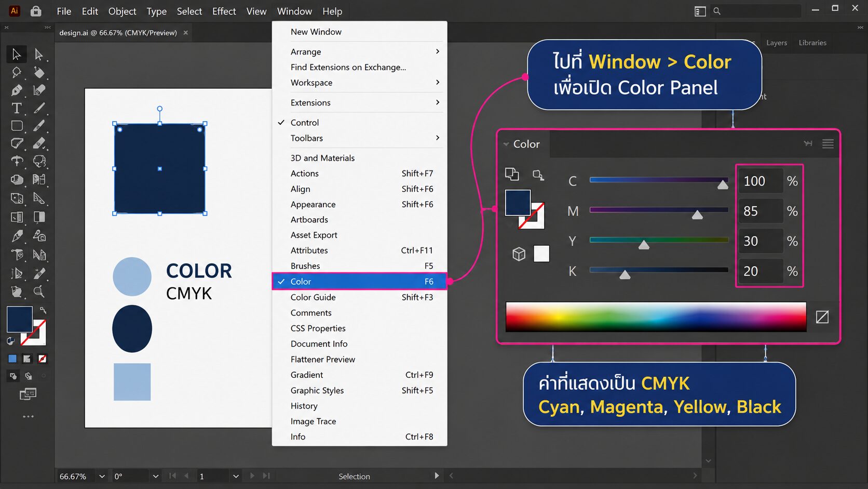This screenshot has height=489, width=868.
Task: Open the Color panel options menu
Action: click(828, 144)
